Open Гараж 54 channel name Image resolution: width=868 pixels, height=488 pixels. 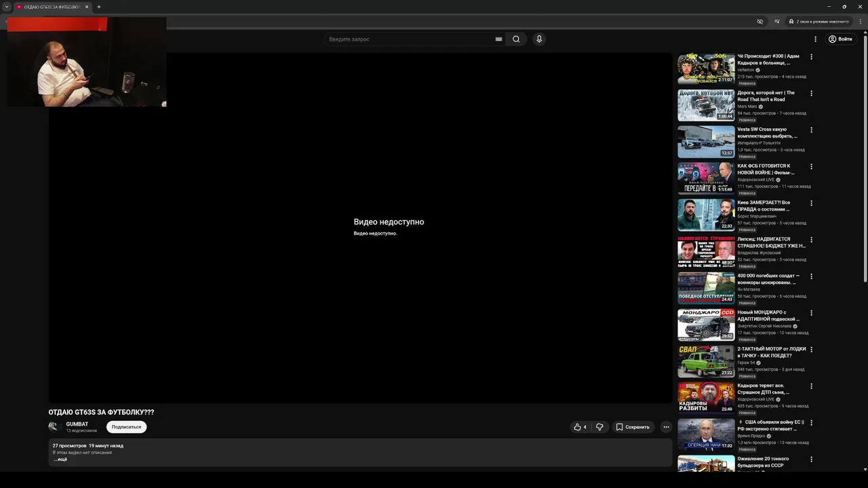click(746, 363)
